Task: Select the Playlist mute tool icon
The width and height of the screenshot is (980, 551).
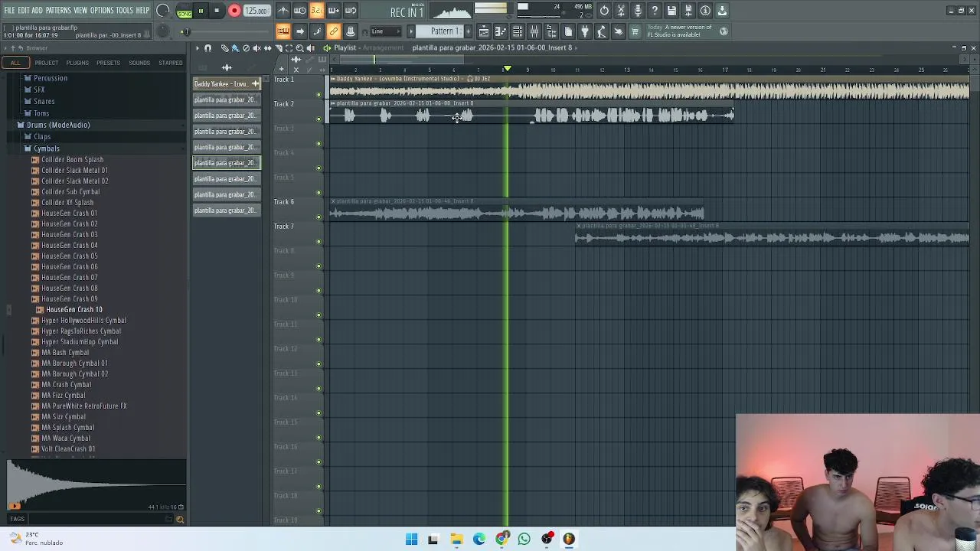Action: pos(256,48)
